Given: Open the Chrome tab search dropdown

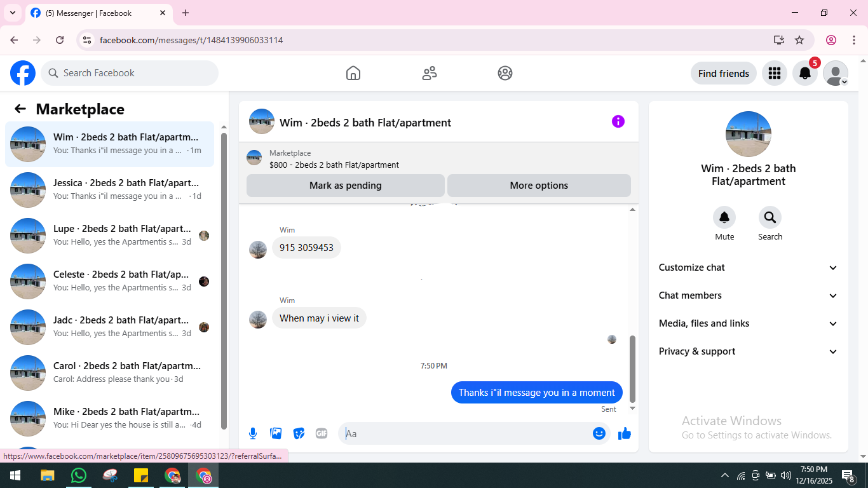Looking at the screenshot, I should click(13, 13).
